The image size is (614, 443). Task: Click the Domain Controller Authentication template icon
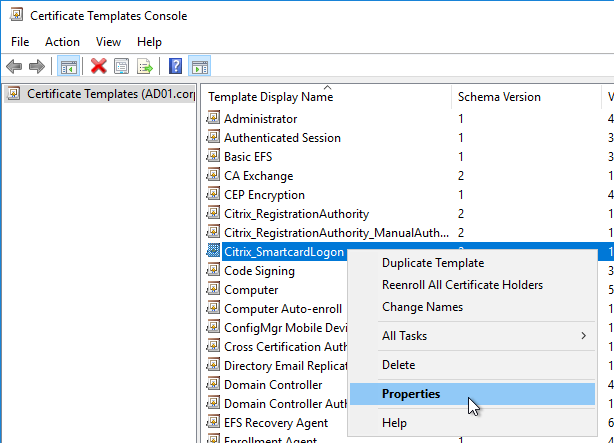[213, 403]
